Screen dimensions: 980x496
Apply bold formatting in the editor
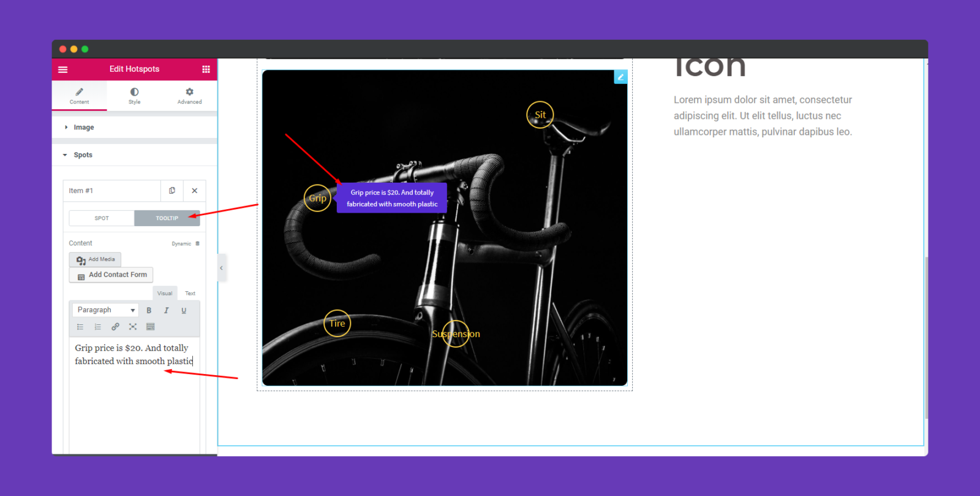point(149,310)
